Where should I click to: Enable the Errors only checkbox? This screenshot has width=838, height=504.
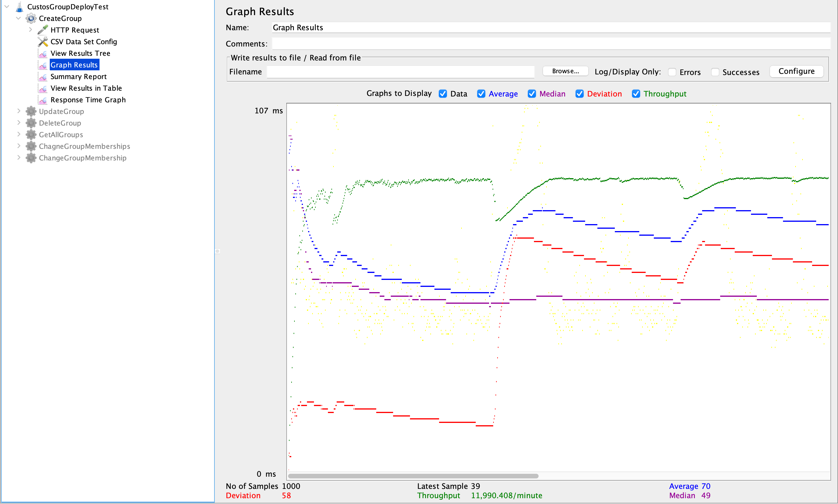click(672, 72)
